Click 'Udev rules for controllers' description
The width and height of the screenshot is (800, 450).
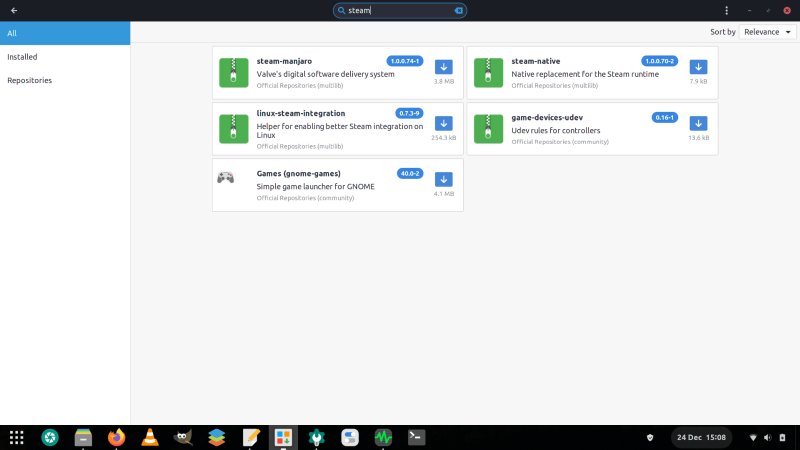click(556, 130)
